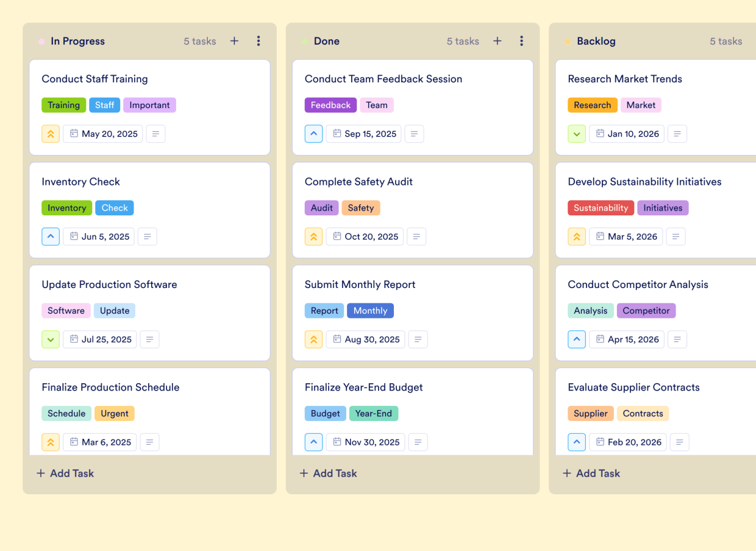The width and height of the screenshot is (756, 551).
Task: Open the three-dot menu on the Done column
Action: tap(521, 41)
